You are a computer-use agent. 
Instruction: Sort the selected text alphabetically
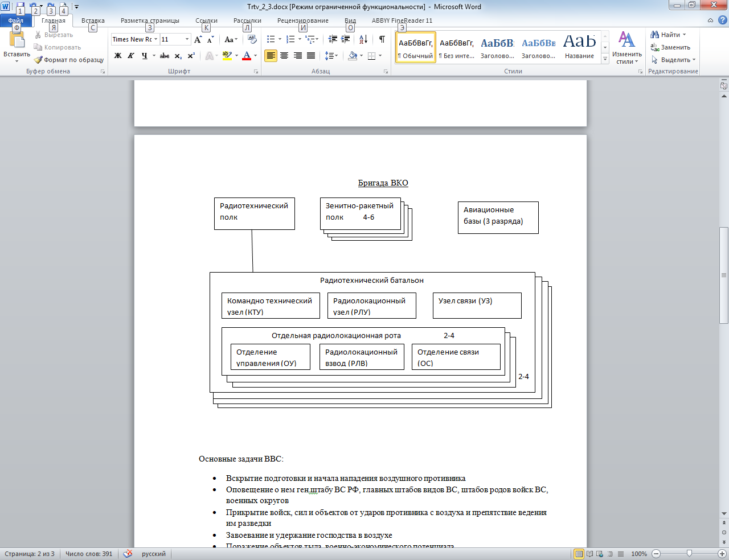pos(363,39)
